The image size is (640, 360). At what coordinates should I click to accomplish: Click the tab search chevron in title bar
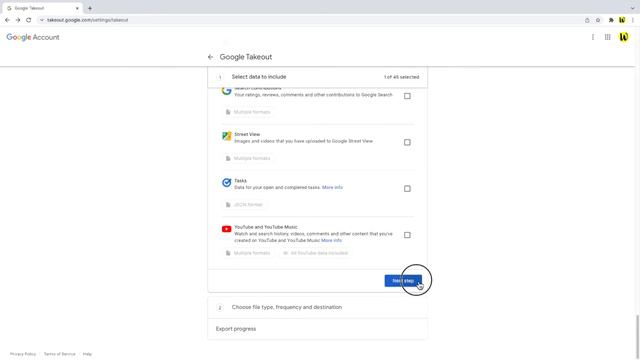click(632, 8)
